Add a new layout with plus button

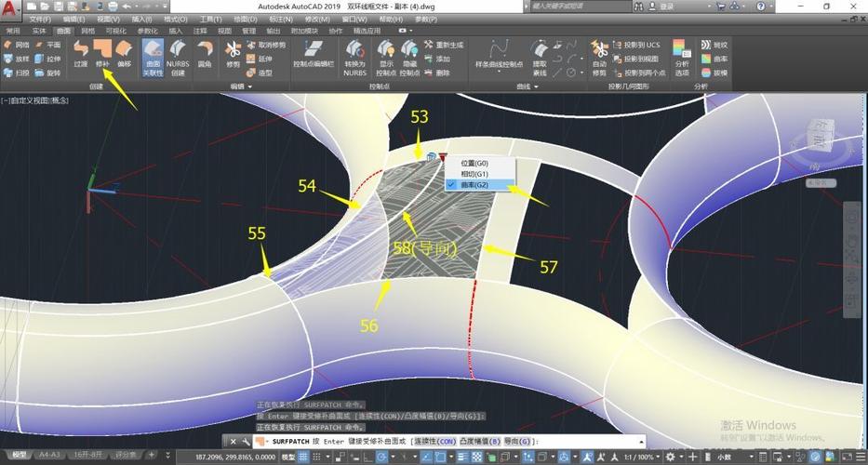[x=151, y=455]
